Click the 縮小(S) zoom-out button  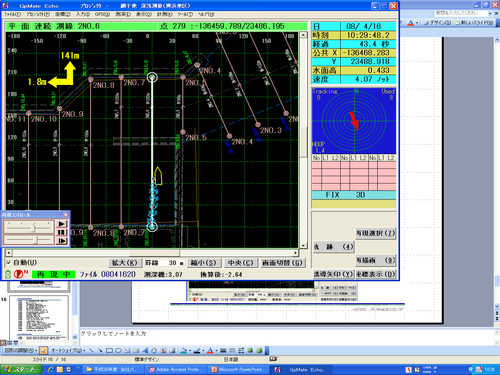(203, 263)
